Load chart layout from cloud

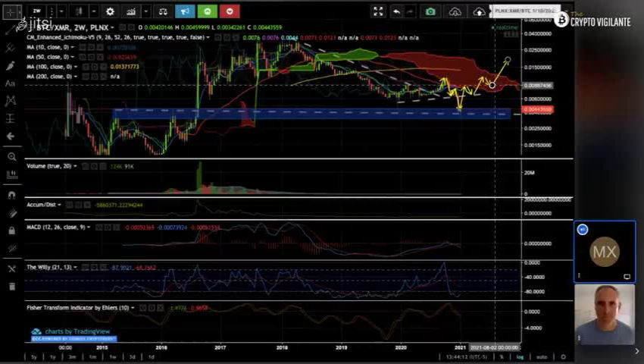(455, 12)
